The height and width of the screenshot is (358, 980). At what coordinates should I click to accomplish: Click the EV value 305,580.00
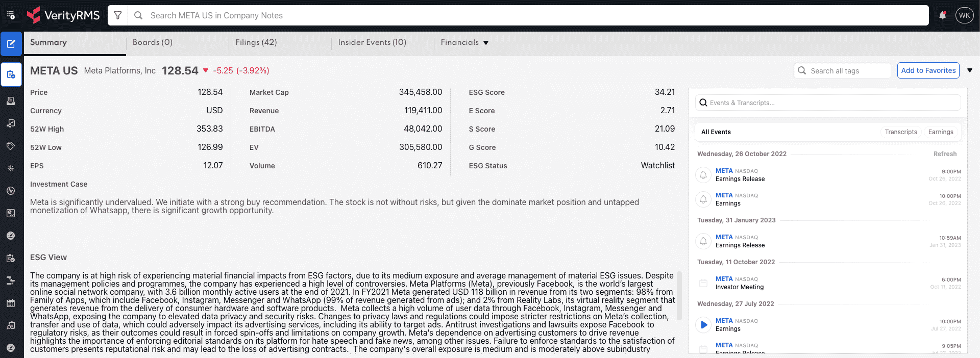421,147
